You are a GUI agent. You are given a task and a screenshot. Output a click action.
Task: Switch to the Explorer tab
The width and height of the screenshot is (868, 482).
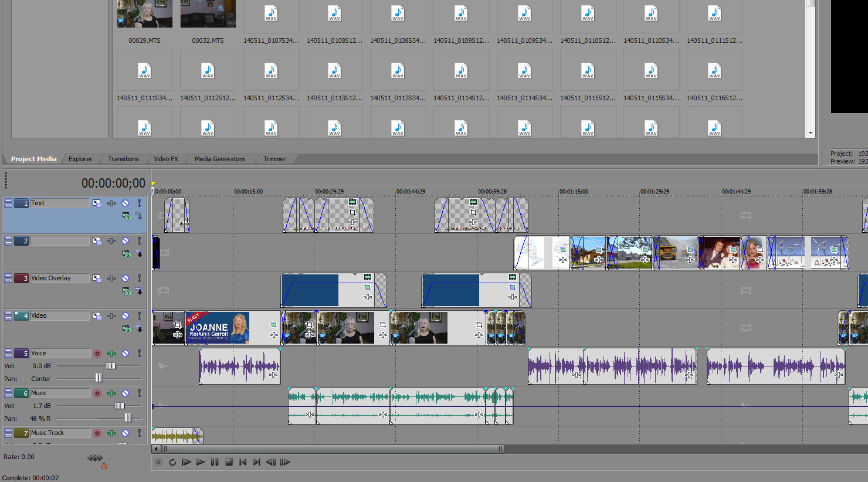pos(80,159)
